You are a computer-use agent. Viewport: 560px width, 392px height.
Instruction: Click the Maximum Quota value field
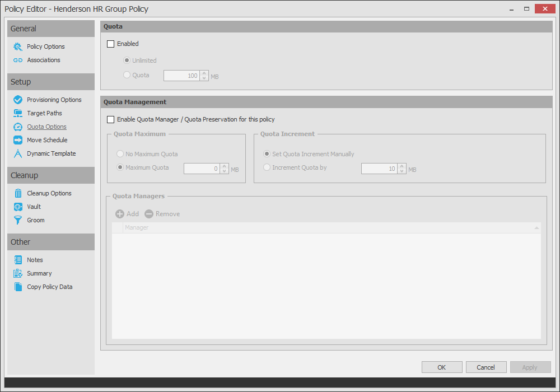(202, 169)
